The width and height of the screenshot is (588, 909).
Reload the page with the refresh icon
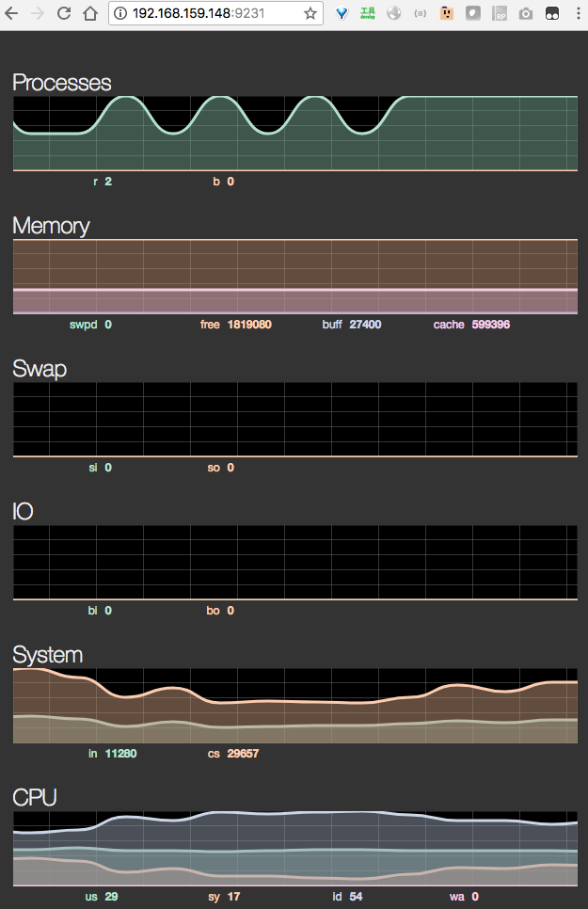(64, 14)
